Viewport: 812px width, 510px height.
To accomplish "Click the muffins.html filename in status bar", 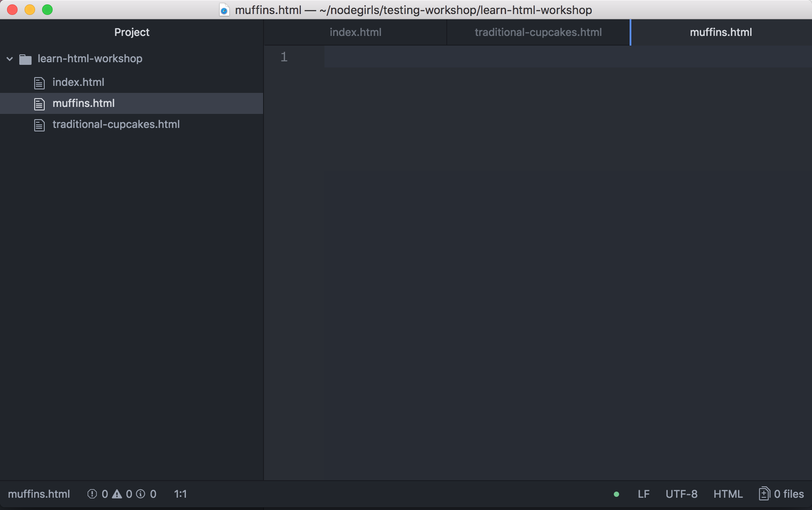I will click(x=39, y=494).
